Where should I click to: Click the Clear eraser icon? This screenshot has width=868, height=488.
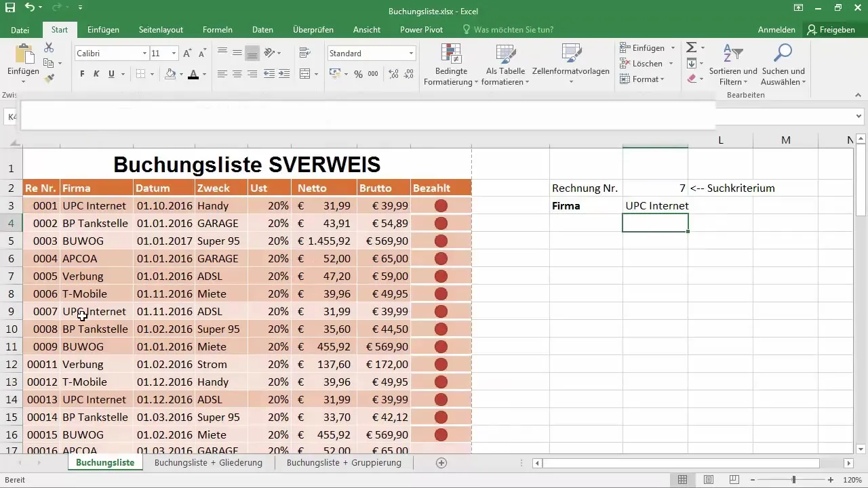click(692, 79)
